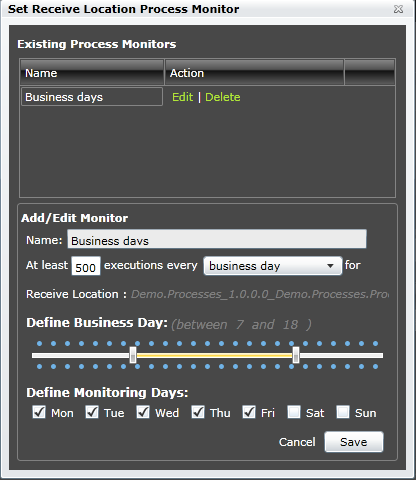Uncheck the Tue checkbox
The width and height of the screenshot is (416, 480).
coord(92,412)
